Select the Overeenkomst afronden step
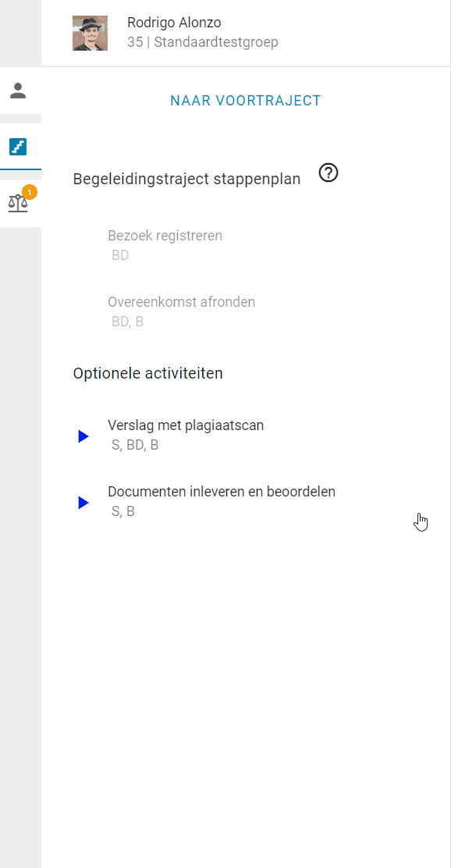This screenshot has height=868, width=451. pyautogui.click(x=181, y=301)
